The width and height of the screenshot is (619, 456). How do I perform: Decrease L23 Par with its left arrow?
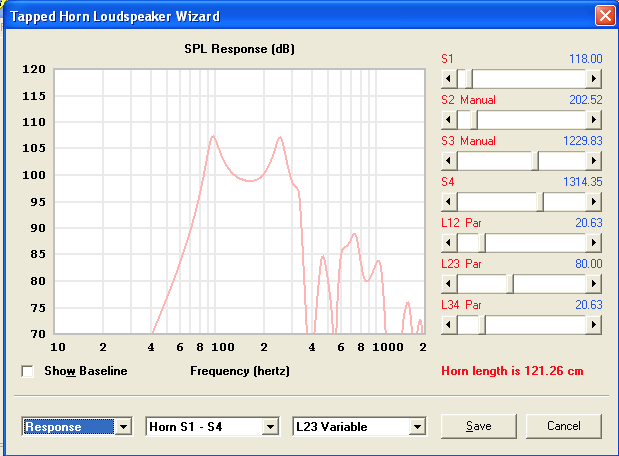click(449, 284)
